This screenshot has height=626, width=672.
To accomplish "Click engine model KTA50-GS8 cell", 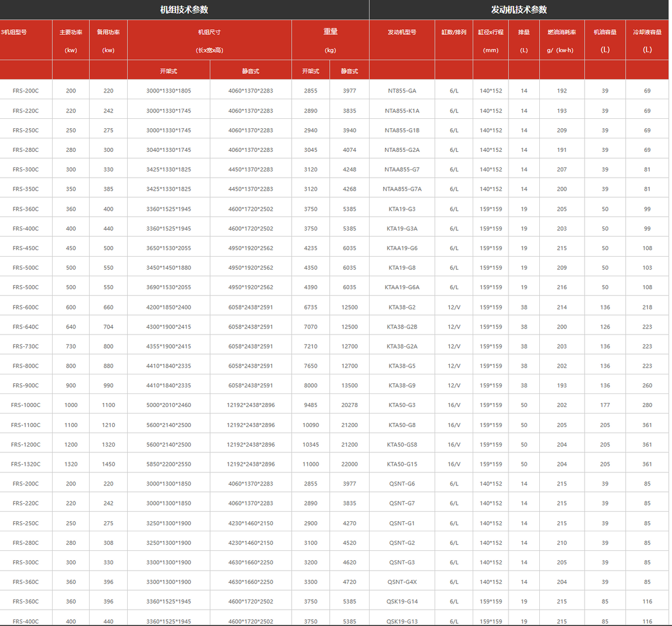I will coord(402,444).
